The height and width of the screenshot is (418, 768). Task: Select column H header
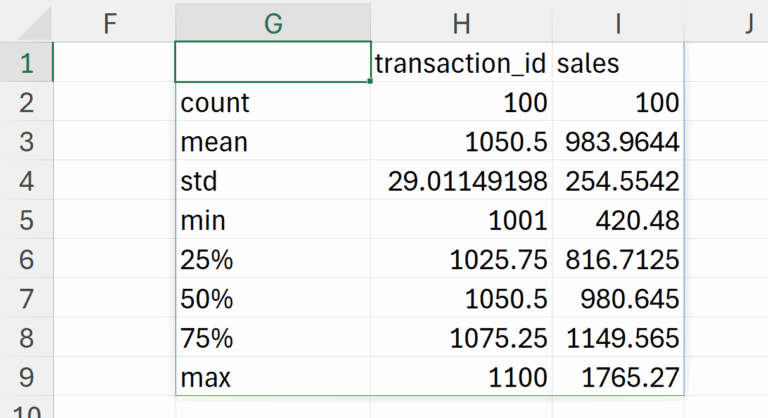point(461,24)
